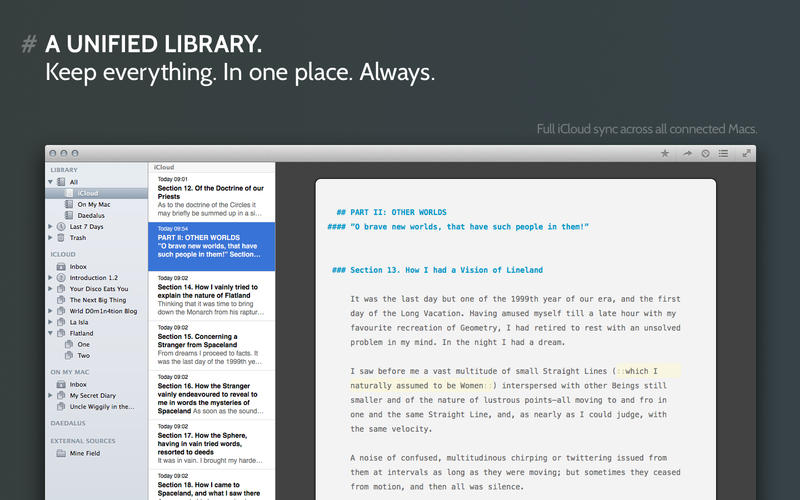Click the My Secret Diary icon
800x500 pixels.
(x=61, y=395)
